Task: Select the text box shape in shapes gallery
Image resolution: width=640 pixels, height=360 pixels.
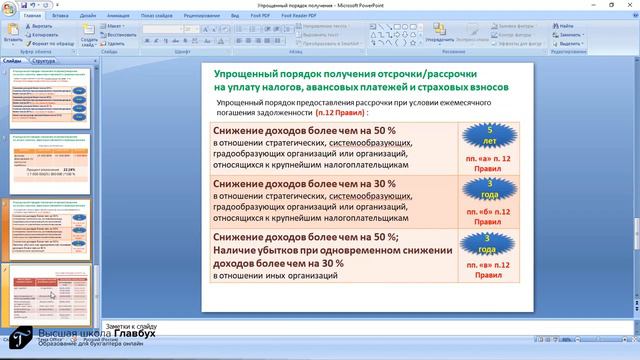Action: point(373,27)
